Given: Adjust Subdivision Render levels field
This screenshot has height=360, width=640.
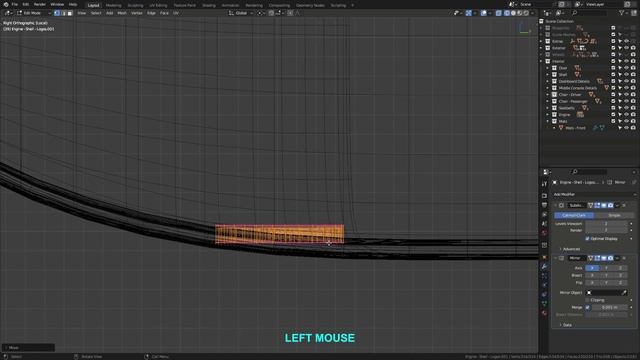Looking at the screenshot, I should [x=606, y=231].
